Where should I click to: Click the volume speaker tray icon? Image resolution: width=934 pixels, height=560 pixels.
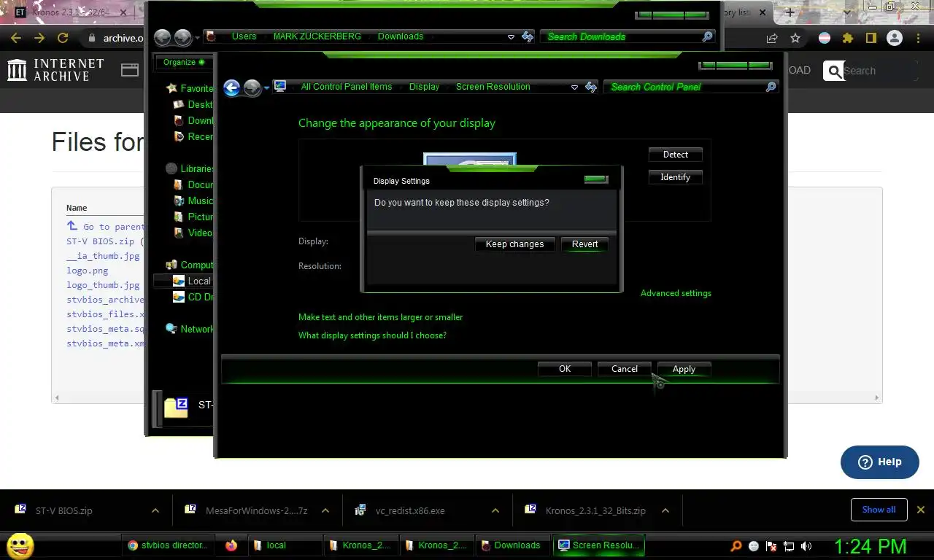click(x=806, y=546)
